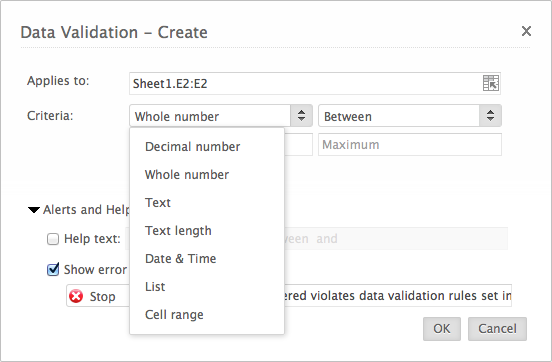This screenshot has height=362, width=552.
Task: Open the Whole number criteria dropdown
Action: point(221,116)
